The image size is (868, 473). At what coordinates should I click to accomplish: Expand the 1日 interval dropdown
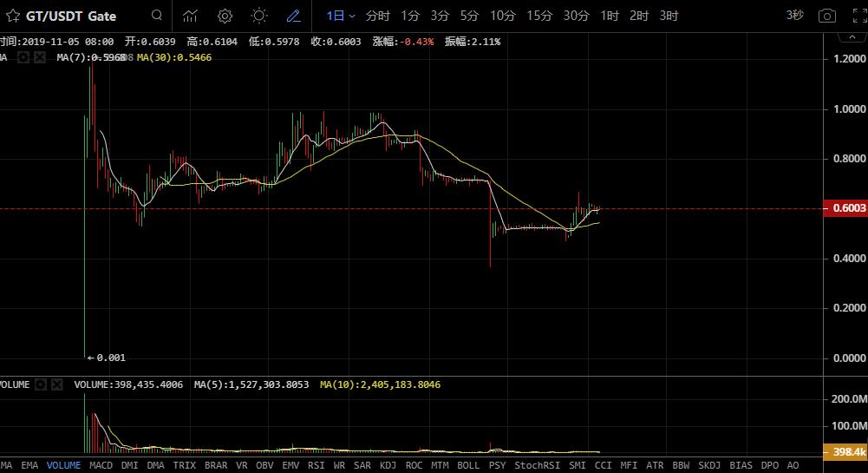[340, 16]
